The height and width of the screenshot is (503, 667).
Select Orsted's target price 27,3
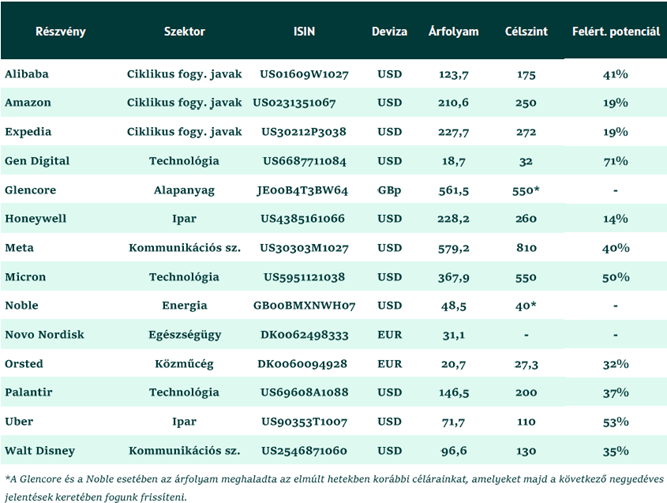tap(527, 363)
